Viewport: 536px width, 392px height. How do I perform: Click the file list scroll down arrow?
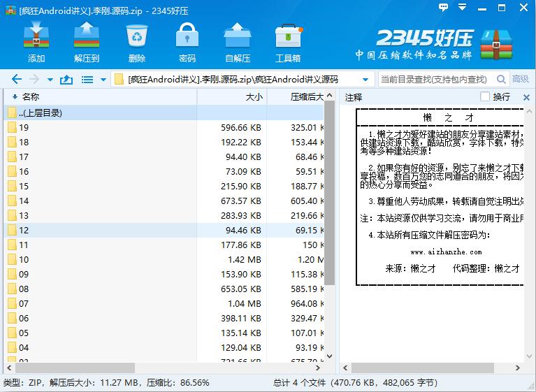point(330,356)
